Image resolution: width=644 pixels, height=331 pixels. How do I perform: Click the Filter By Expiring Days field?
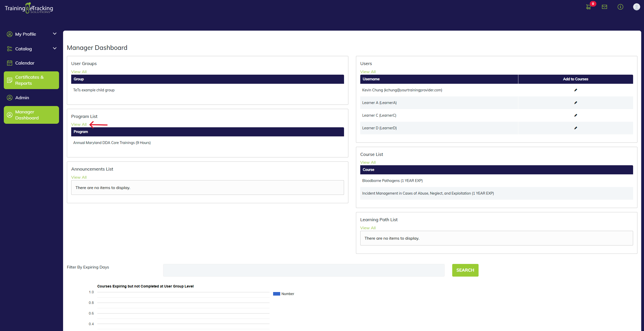[x=304, y=270]
